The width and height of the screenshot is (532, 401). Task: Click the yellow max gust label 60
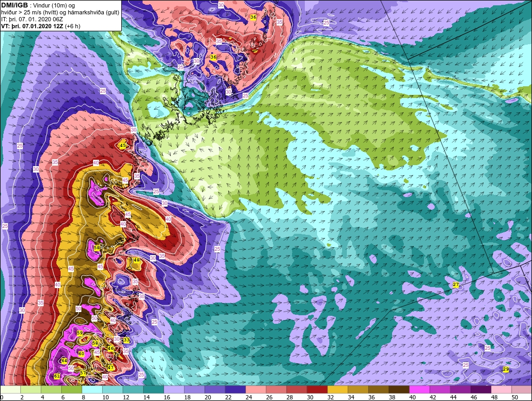81,354
